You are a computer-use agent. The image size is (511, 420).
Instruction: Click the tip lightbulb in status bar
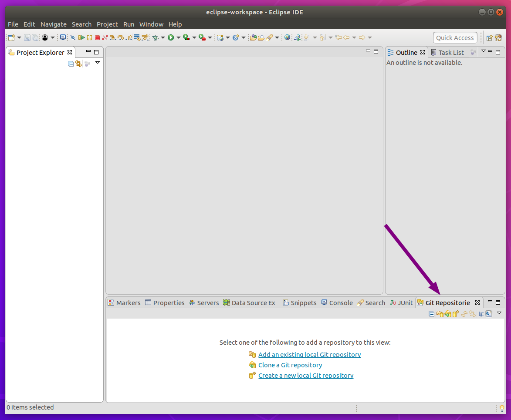point(502,408)
